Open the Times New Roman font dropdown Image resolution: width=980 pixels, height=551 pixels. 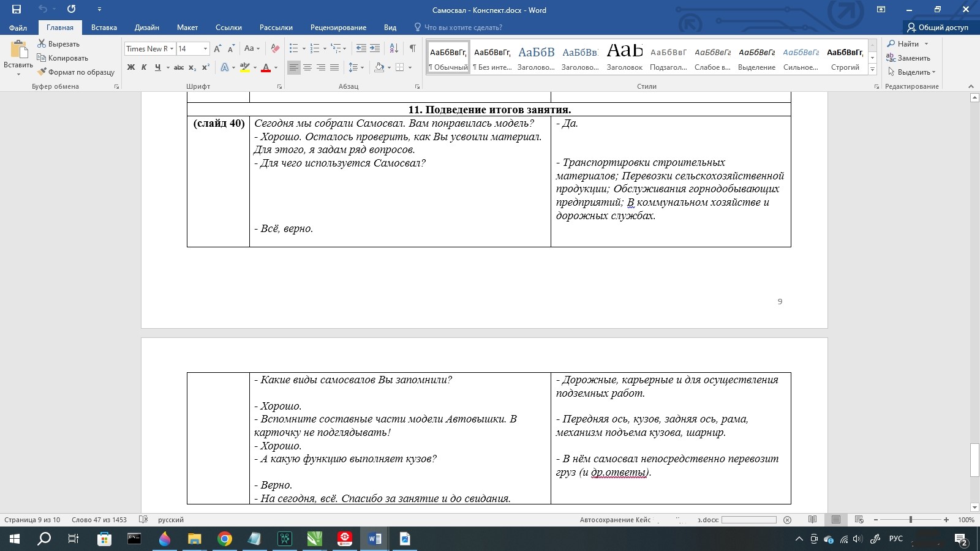(172, 48)
